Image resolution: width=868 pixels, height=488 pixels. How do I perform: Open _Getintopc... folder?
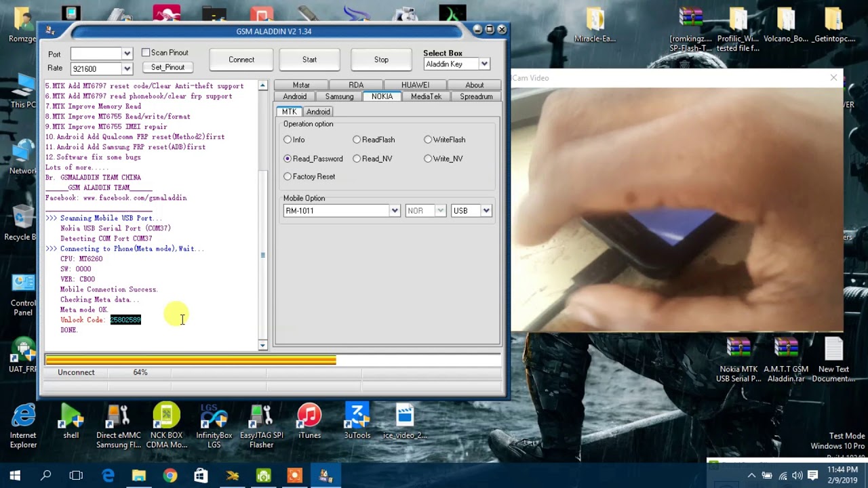pyautogui.click(x=833, y=25)
